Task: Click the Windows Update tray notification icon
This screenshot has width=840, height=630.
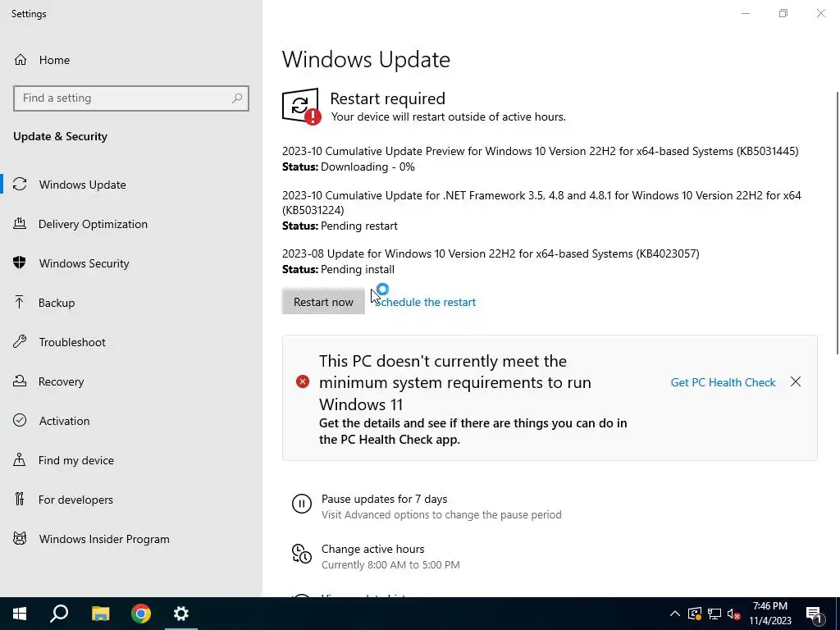Action: 695,614
